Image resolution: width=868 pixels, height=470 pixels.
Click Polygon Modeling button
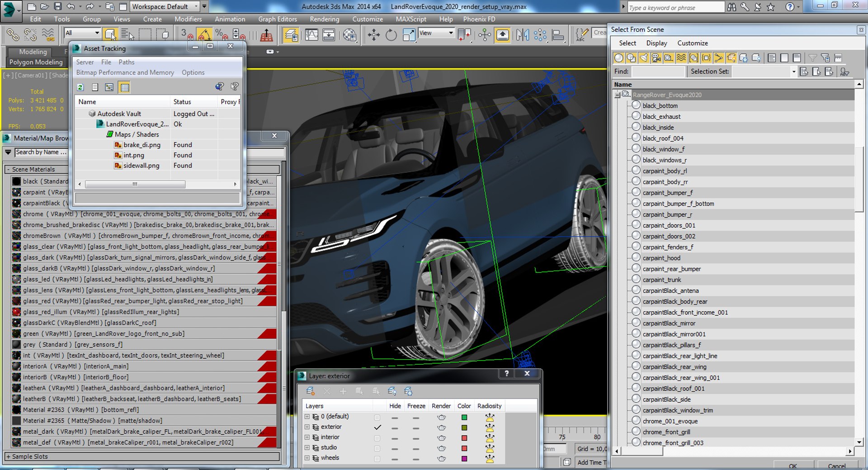tap(36, 62)
